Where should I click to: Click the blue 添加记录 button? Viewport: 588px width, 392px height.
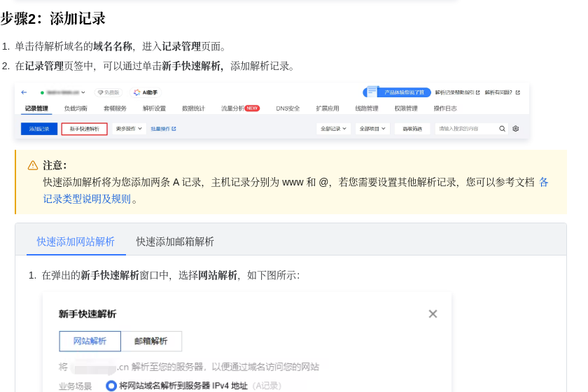(39, 129)
